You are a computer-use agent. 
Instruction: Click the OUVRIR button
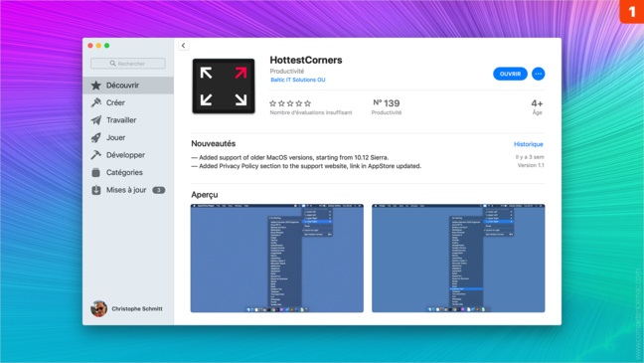(510, 74)
